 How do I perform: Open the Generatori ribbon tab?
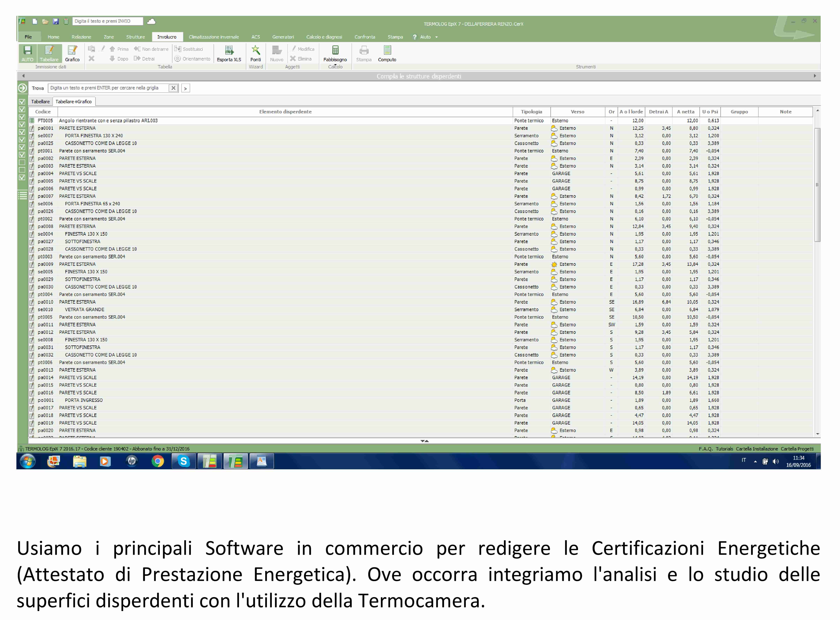click(x=283, y=37)
